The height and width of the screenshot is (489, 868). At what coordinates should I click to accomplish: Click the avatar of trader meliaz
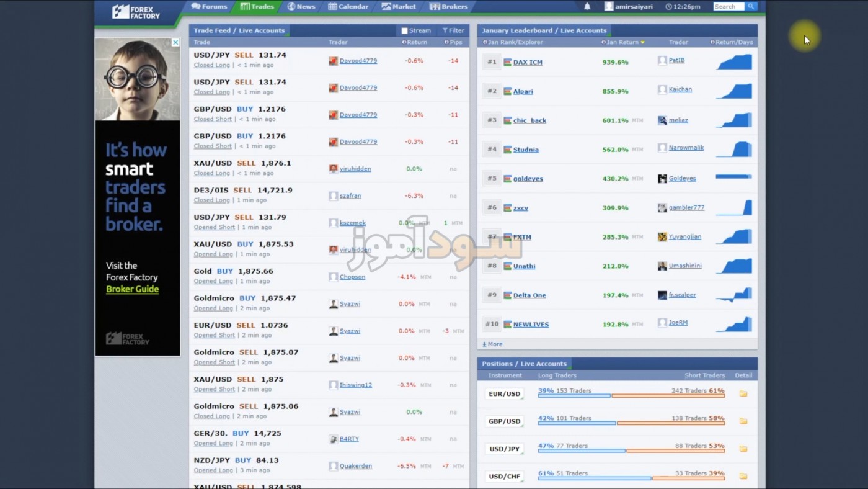coord(662,120)
